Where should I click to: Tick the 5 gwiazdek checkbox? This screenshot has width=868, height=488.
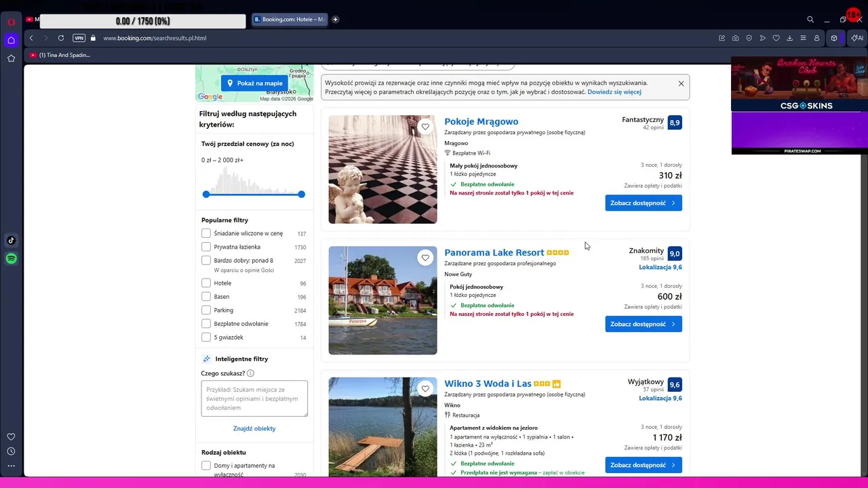coord(206,337)
